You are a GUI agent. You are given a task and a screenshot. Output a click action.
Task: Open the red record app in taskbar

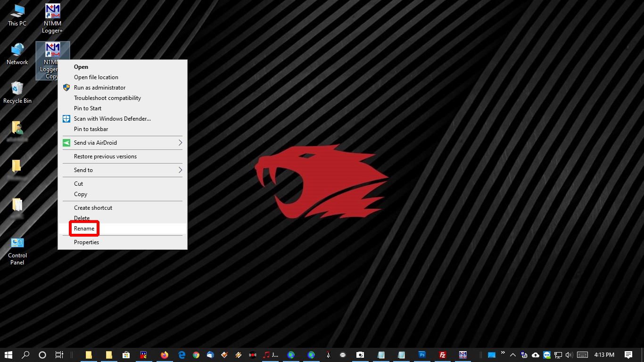click(x=253, y=355)
